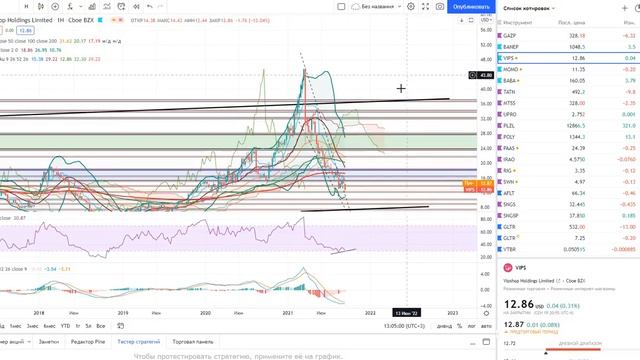Open the indicator templates icon
This screenshot has height=360, width=640.
point(107,7)
